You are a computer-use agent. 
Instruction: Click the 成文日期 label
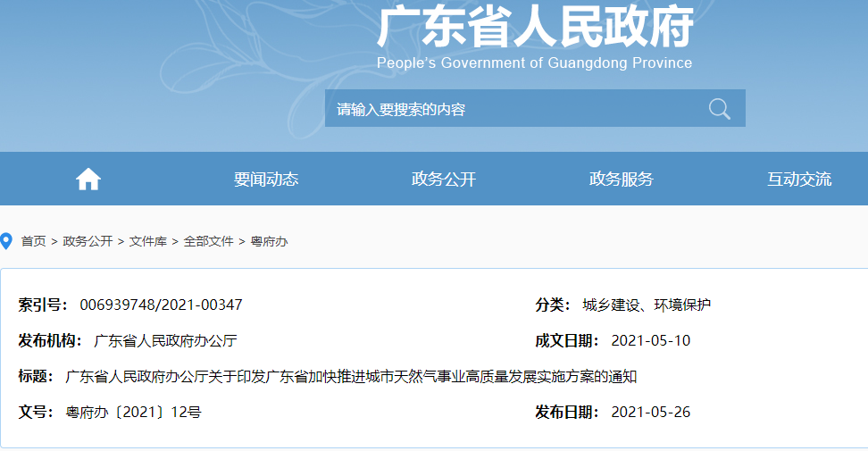pyautogui.click(x=567, y=341)
